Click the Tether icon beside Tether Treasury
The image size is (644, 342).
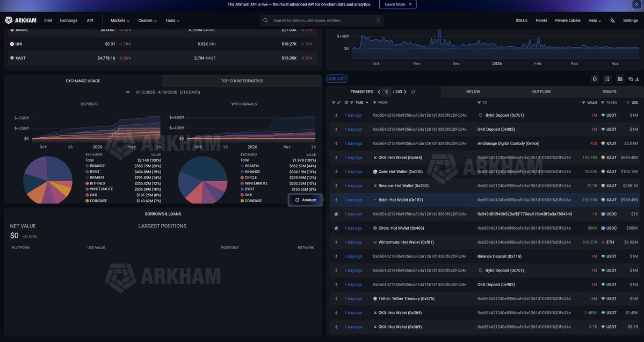click(x=375, y=299)
